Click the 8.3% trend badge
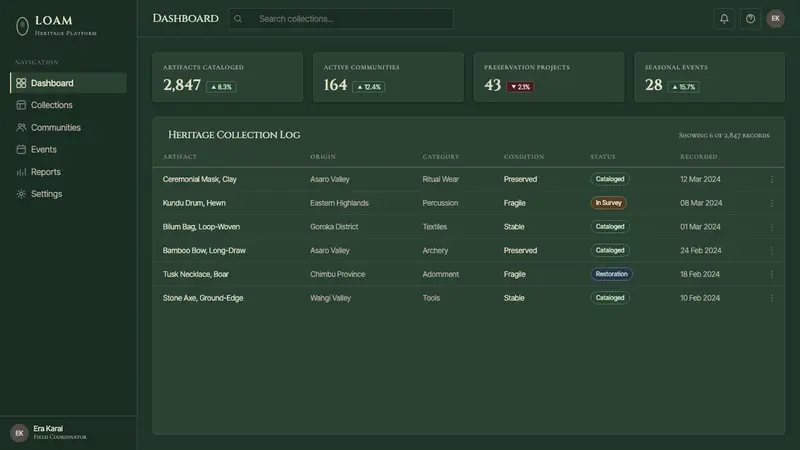Screen dimensions: 800x450 click(221, 87)
